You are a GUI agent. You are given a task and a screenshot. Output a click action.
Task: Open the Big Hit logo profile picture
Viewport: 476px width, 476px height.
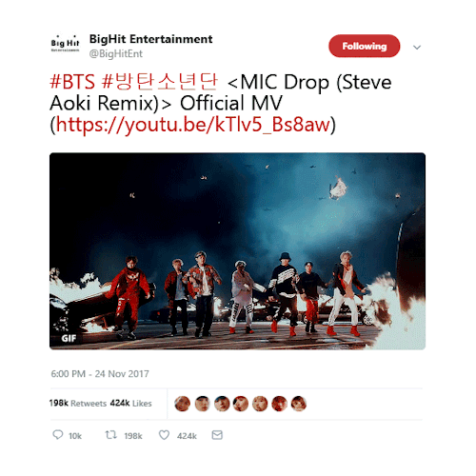click(x=65, y=44)
